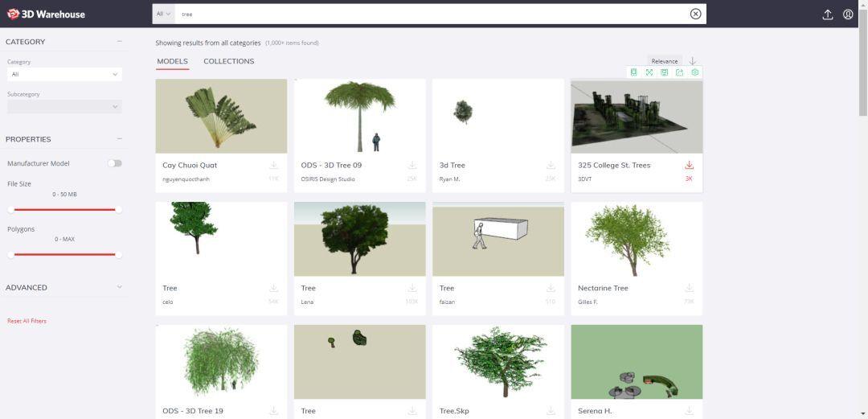The image size is (868, 419).
Task: Open the Tree thumbnail by faizan
Action: 498,239
